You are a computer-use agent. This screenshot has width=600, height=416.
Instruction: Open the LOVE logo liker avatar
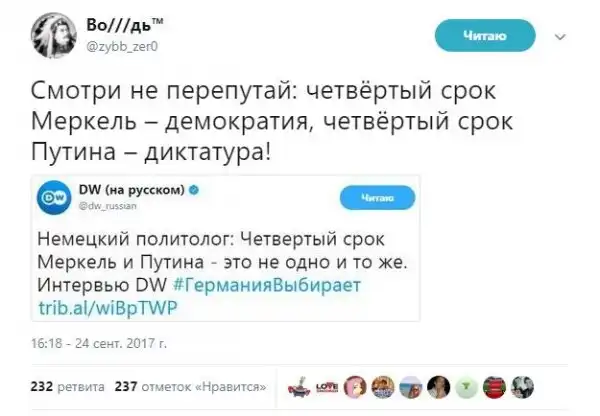click(x=328, y=387)
